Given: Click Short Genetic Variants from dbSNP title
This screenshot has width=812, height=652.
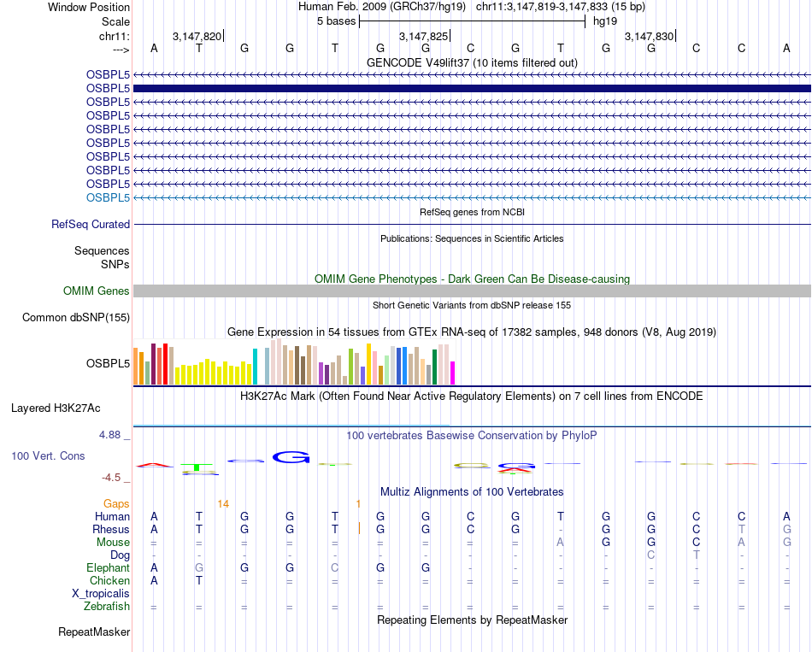Looking at the screenshot, I should tap(472, 306).
